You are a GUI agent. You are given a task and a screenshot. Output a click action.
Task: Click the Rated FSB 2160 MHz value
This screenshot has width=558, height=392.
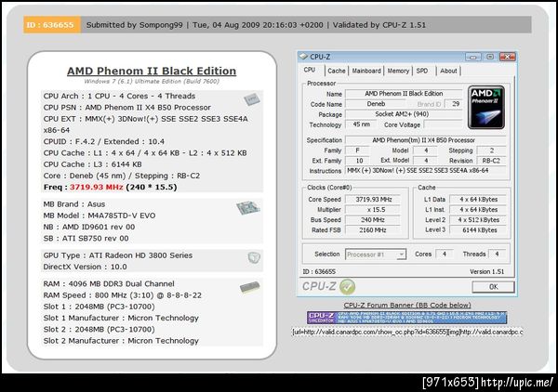coord(373,230)
